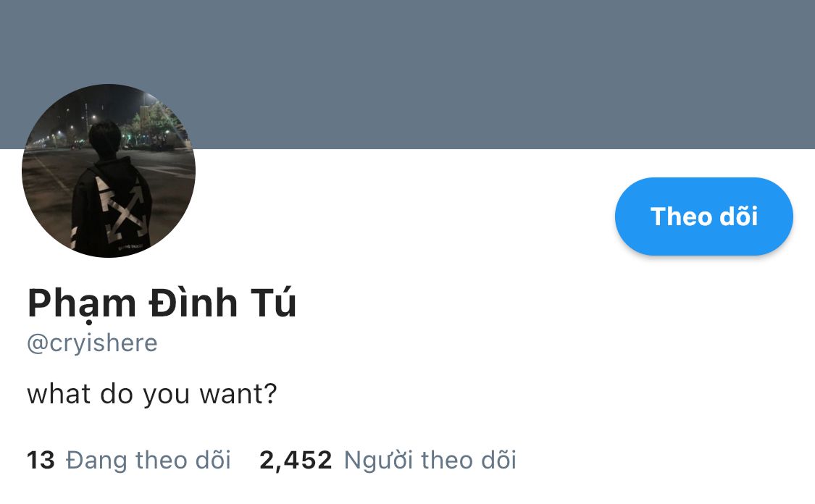The image size is (815, 504).
Task: Click the word 'Phạm' in profile name
Action: click(x=82, y=304)
